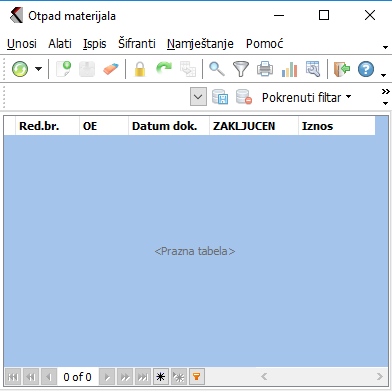392x391 pixels.
Task: Click the delete filter database icon
Action: pos(244,97)
